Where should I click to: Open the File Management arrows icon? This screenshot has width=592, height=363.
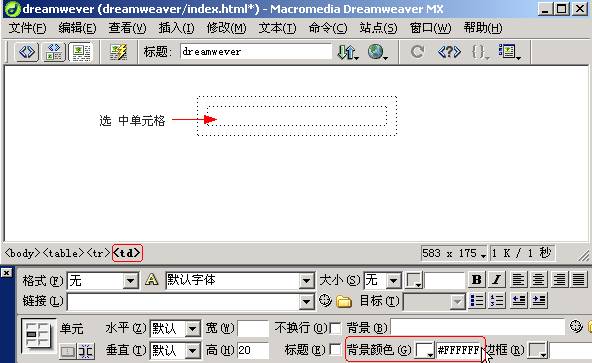click(x=347, y=52)
